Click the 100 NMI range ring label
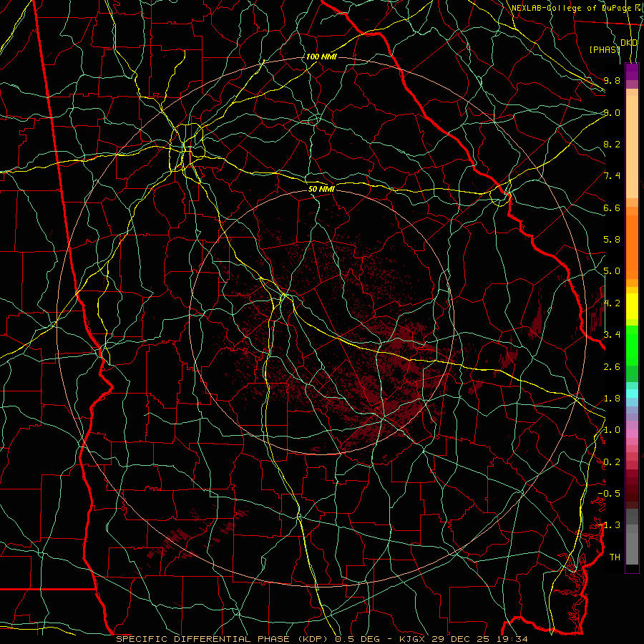The height and width of the screenshot is (644, 644). 321,57
